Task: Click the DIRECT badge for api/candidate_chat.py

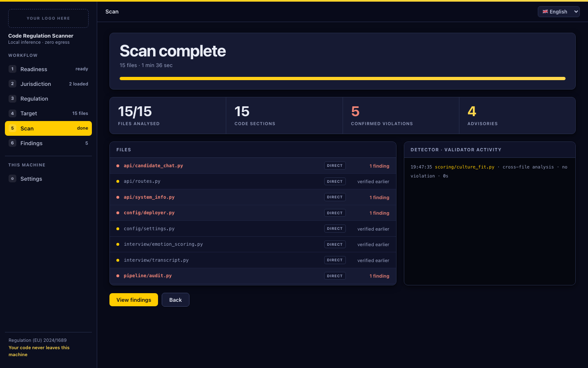Action: coord(335,166)
